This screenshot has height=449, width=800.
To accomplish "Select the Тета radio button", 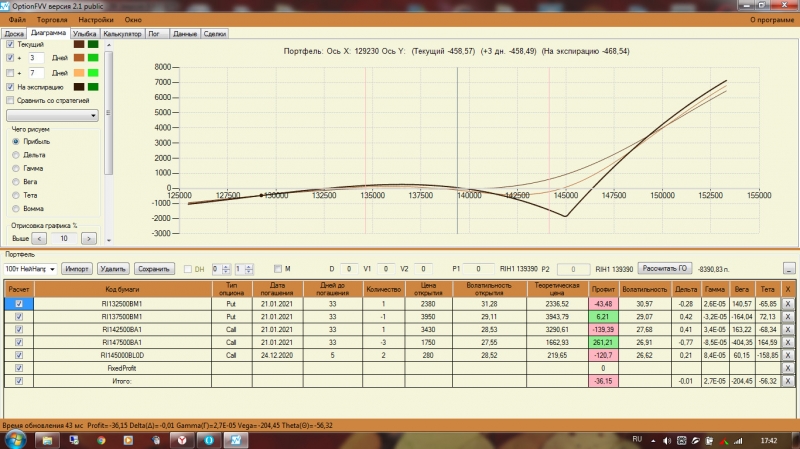I will point(16,195).
